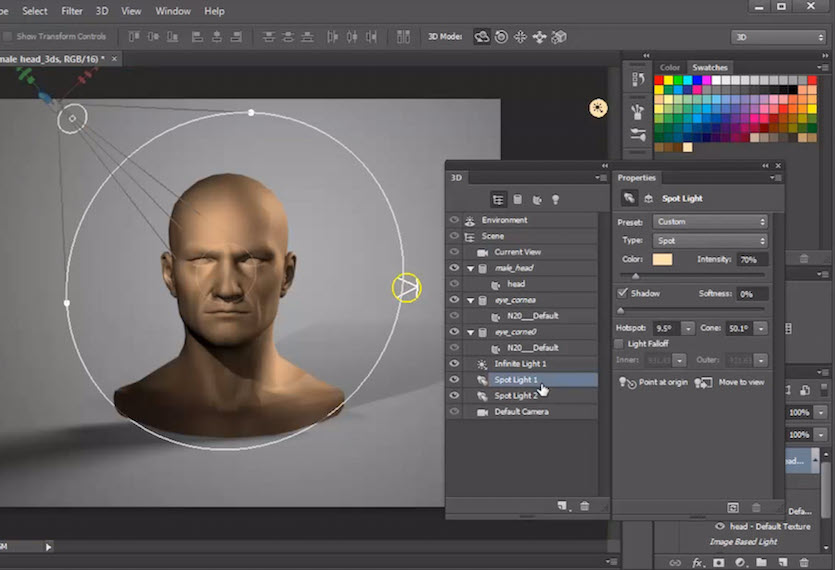Select Current View in 3D panel
The height and width of the screenshot is (570, 835).
point(517,251)
